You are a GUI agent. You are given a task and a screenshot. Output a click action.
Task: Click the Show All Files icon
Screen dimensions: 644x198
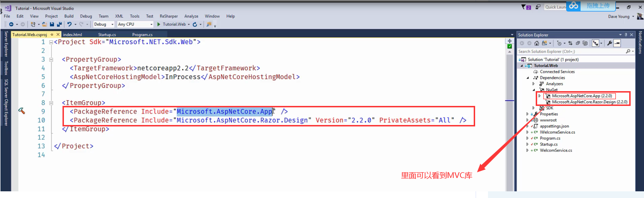coord(585,43)
